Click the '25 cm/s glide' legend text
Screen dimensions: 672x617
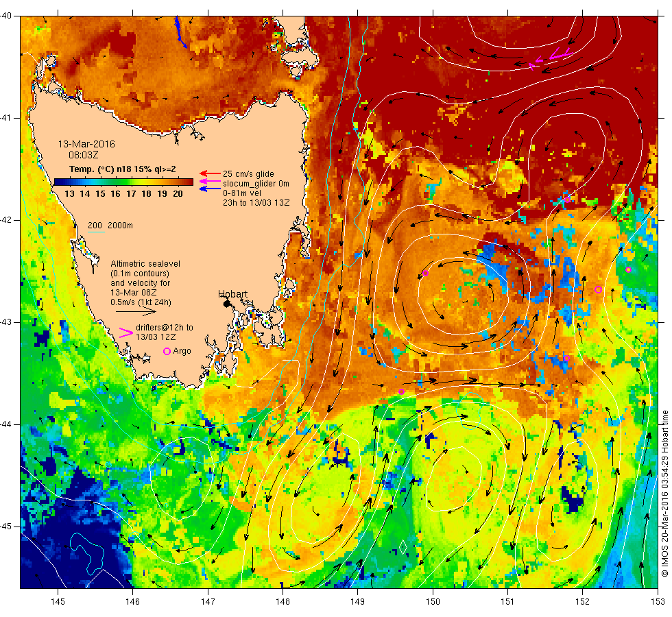click(248, 174)
